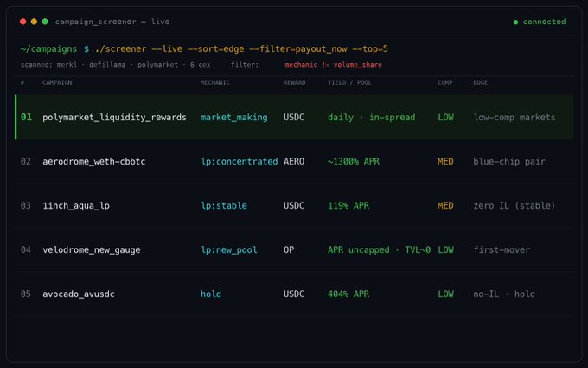Viewport: 588px width, 368px height.
Task: Click the 'connected' status label
Action: click(544, 22)
